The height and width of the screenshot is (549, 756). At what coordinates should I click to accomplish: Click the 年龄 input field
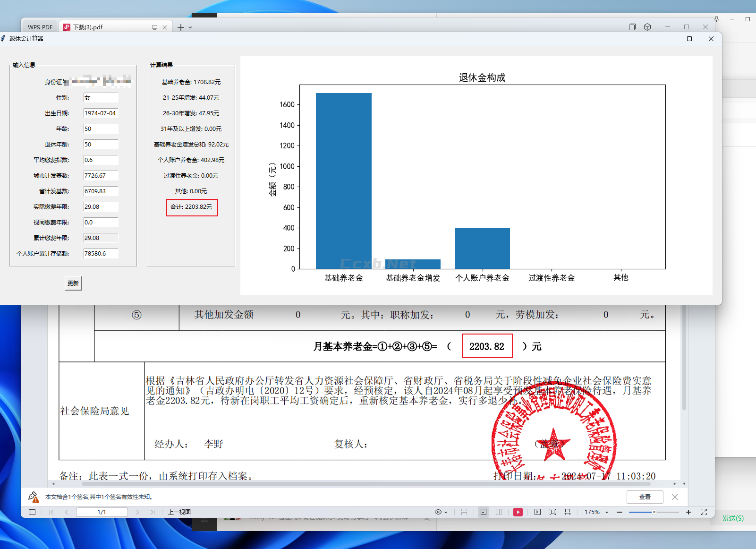pyautogui.click(x=101, y=129)
